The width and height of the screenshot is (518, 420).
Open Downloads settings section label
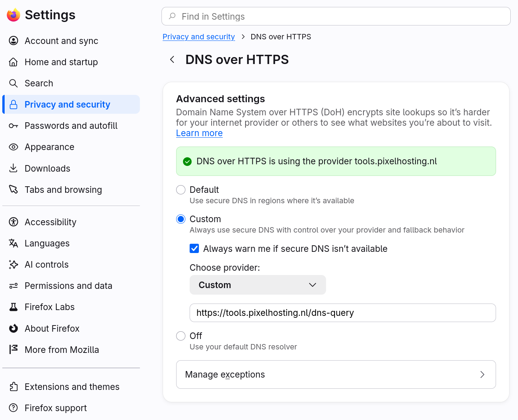(x=47, y=169)
